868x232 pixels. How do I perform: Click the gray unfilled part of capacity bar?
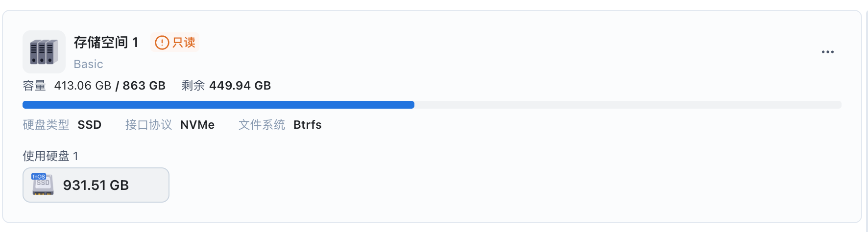[x=627, y=105]
